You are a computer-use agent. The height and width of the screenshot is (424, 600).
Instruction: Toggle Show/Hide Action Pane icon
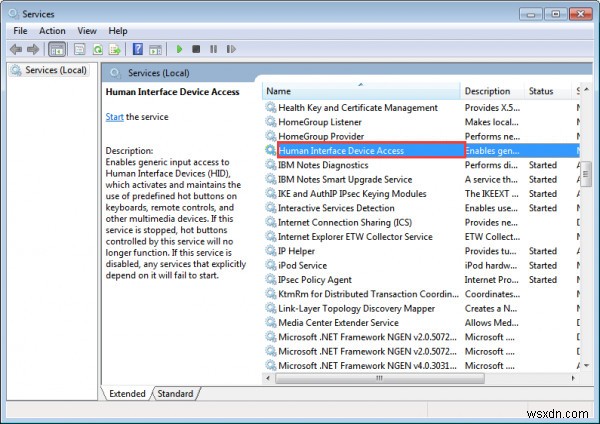click(x=155, y=49)
